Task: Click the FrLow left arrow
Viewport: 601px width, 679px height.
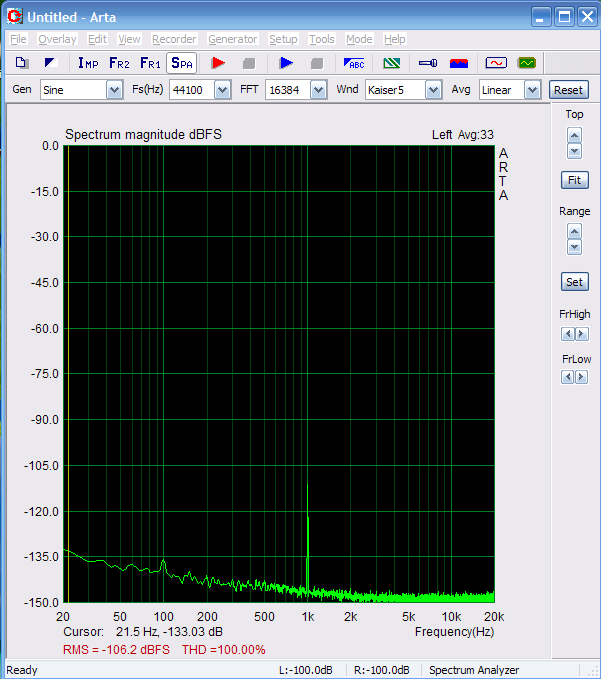Action: [568, 377]
